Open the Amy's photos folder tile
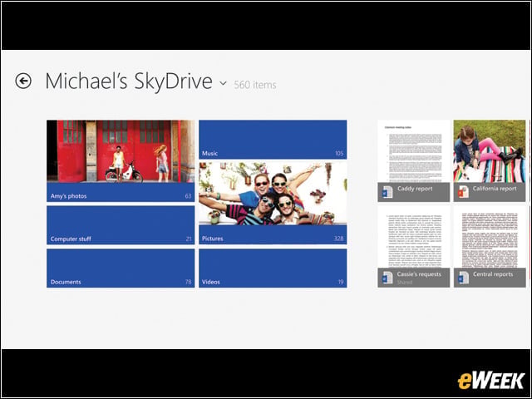Screen dimensions: 532x399 pyautogui.click(x=121, y=160)
